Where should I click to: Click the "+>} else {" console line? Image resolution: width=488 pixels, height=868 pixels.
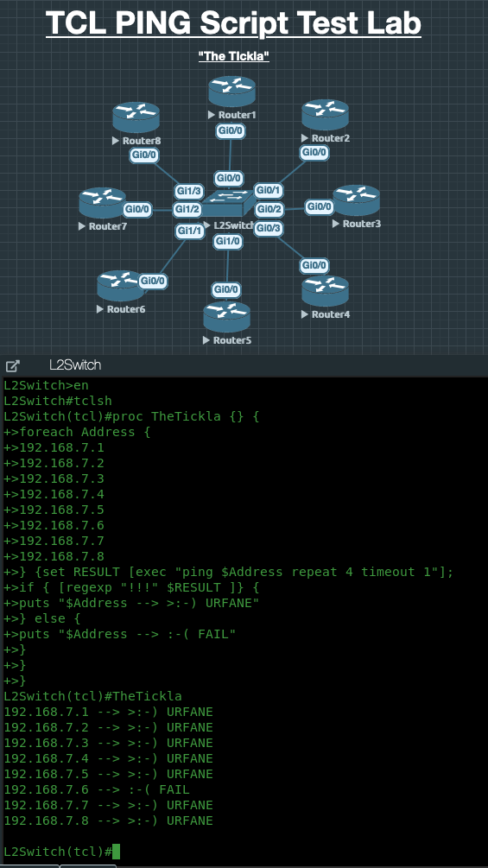pyautogui.click(x=42, y=618)
